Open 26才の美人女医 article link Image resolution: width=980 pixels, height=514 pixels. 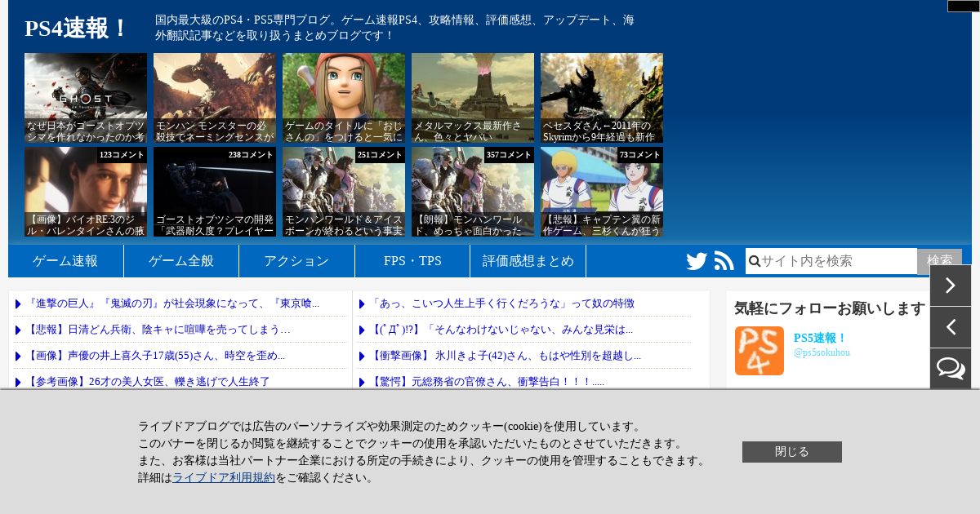[x=149, y=382]
